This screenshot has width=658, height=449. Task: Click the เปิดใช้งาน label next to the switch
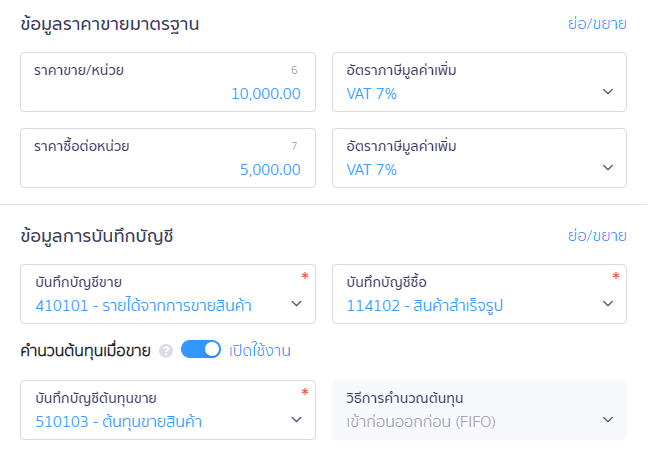(260, 351)
